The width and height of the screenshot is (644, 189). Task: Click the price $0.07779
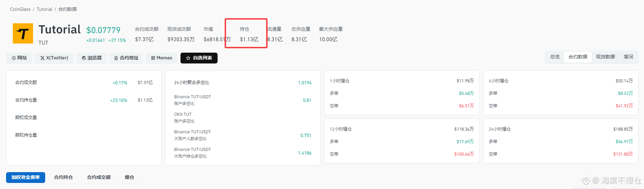[103, 30]
